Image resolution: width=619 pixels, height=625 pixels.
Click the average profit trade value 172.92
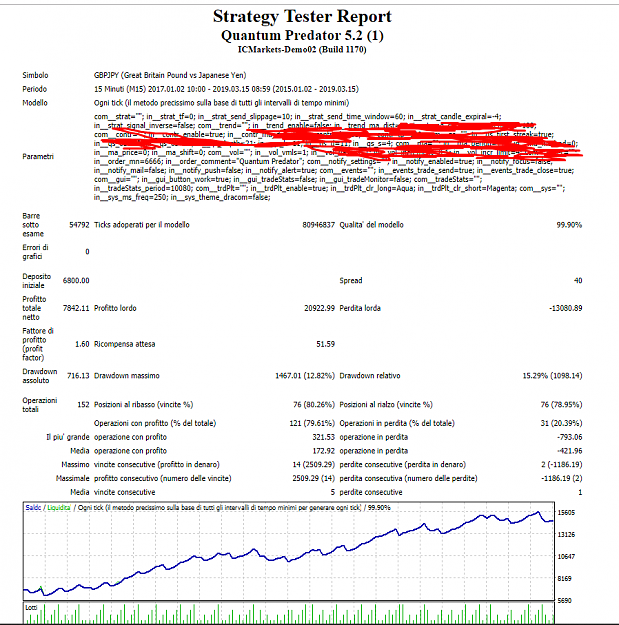(x=323, y=451)
